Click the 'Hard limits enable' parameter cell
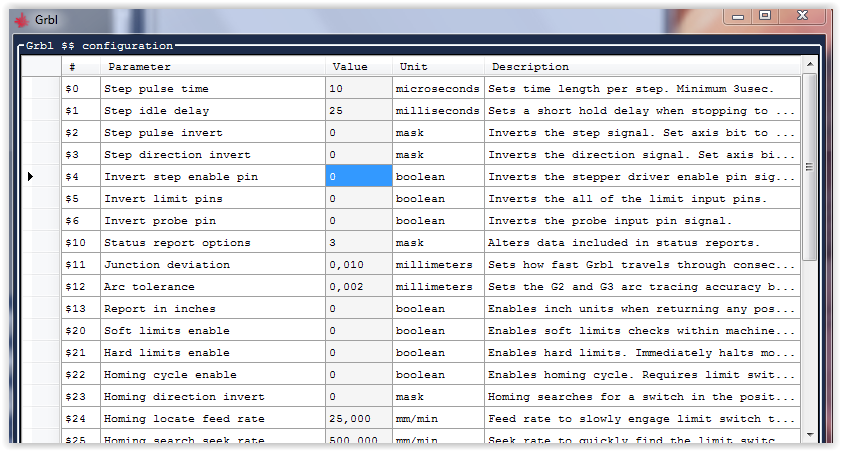Viewport: 841px width, 451px height. point(213,352)
